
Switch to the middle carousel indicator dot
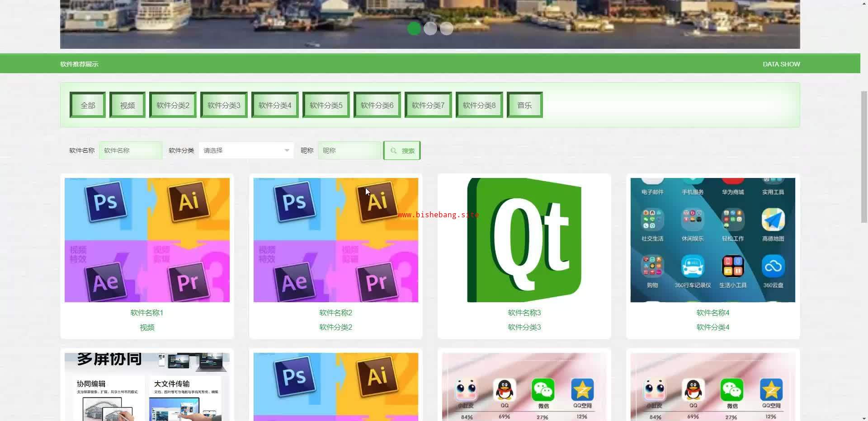430,28
